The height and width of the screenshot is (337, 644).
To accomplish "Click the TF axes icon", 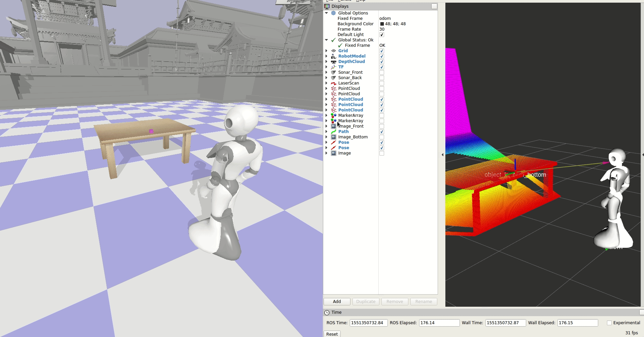I will click(x=333, y=67).
